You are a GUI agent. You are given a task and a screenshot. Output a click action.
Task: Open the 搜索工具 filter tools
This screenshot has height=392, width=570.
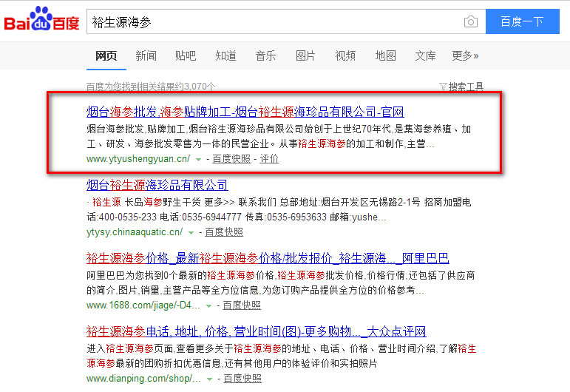tap(461, 87)
